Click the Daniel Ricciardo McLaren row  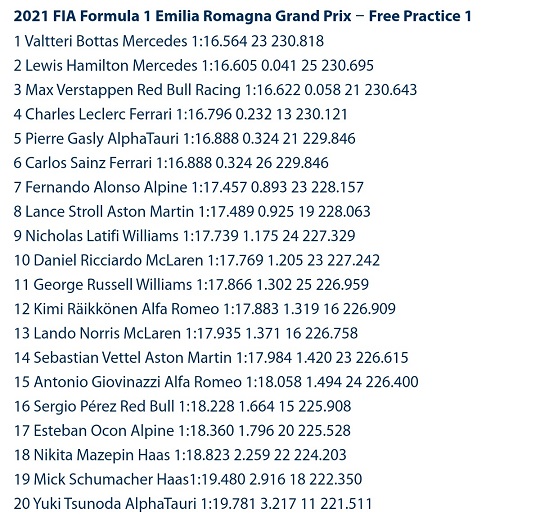[197, 260]
